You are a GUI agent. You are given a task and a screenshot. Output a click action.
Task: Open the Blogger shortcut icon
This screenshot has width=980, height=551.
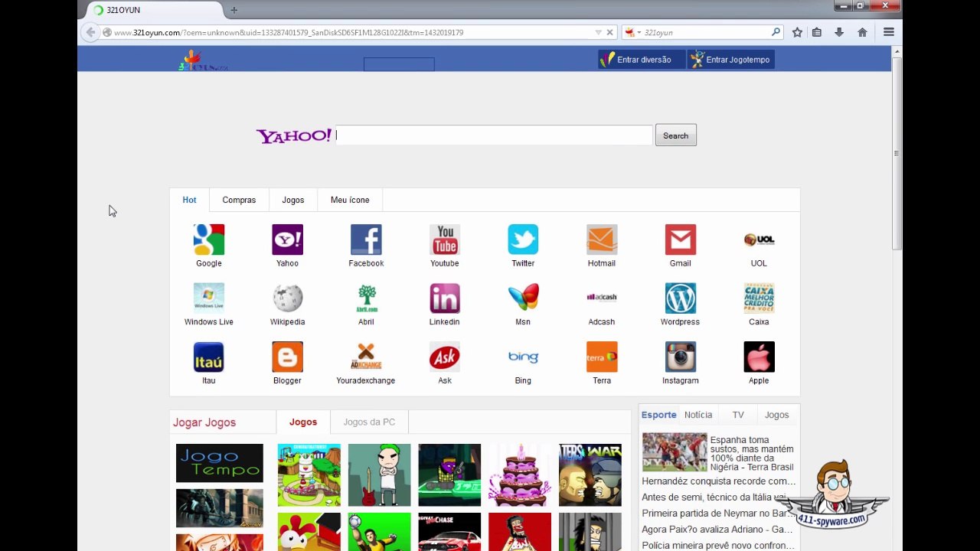click(287, 357)
